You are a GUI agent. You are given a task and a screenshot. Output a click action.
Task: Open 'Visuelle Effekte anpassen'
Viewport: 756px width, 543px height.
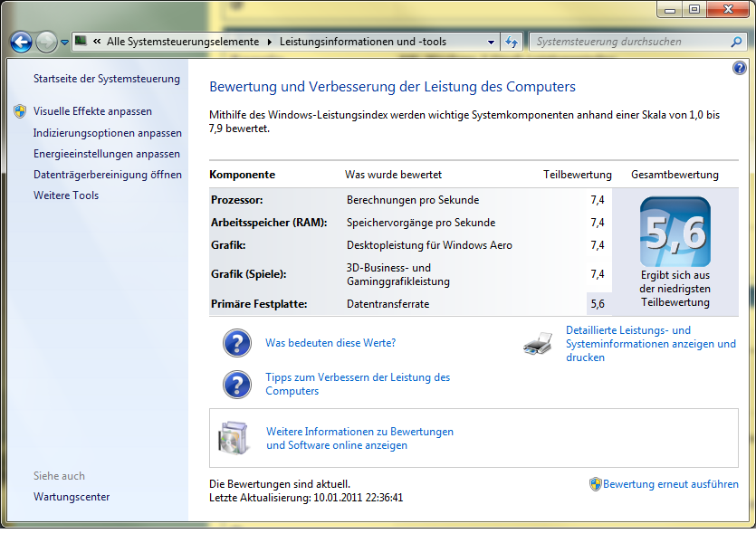92,111
